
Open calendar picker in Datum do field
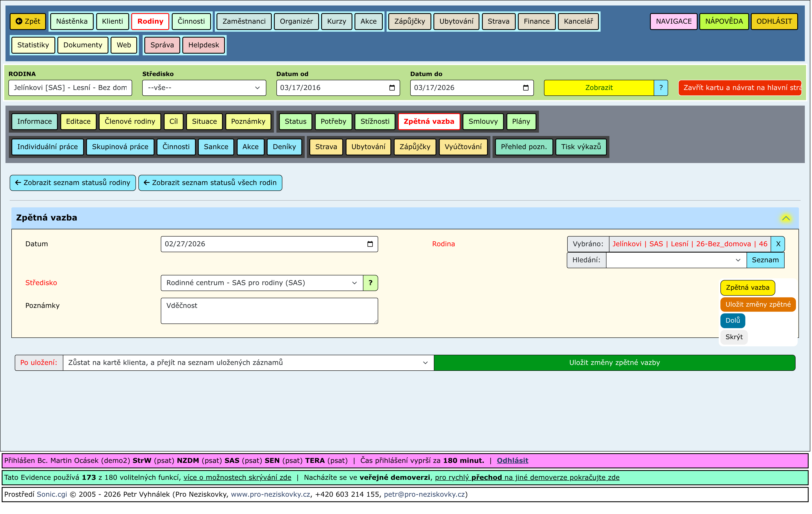(526, 88)
